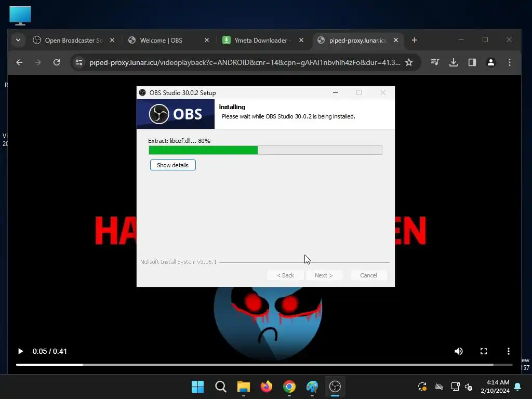Switch to the Welcome | OBS tab
Viewport: 532px width, 399px height.
pos(169,40)
